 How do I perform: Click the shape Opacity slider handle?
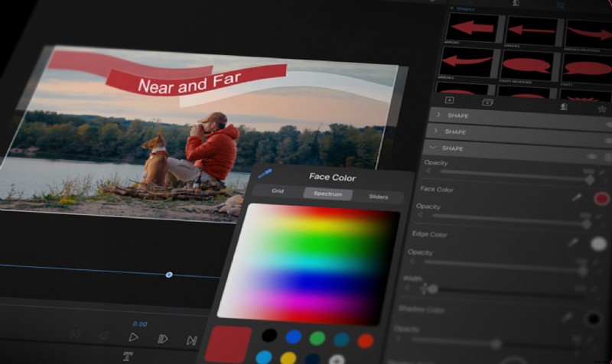(589, 180)
